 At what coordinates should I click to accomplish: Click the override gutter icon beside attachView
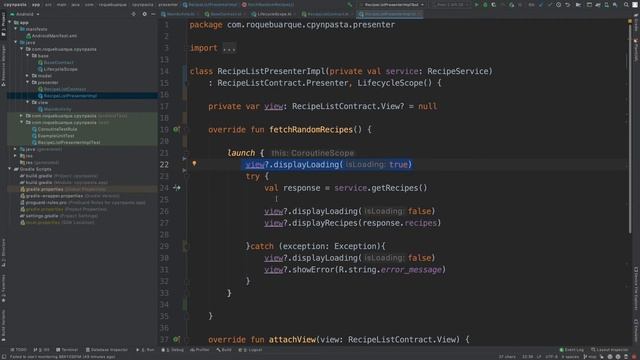point(176,339)
